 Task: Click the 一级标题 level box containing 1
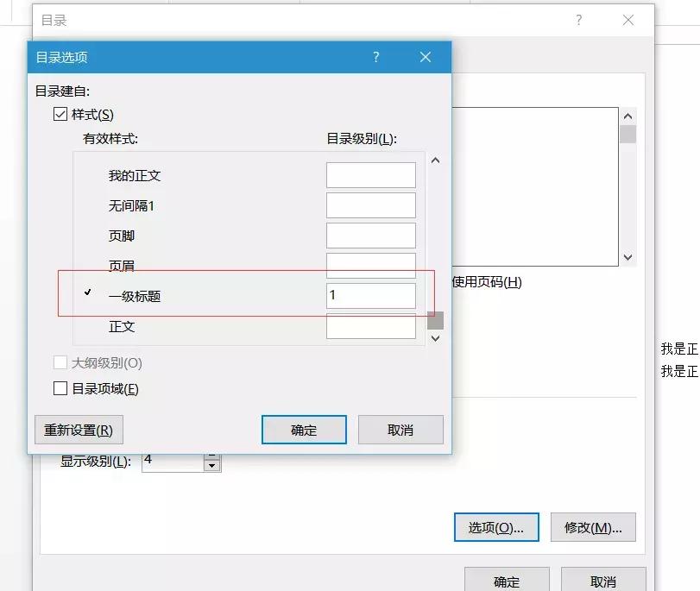370,295
